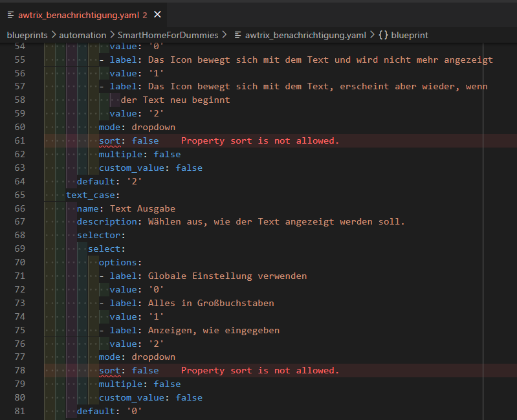Open the blueprint symbol breadcrumb

tap(409, 35)
